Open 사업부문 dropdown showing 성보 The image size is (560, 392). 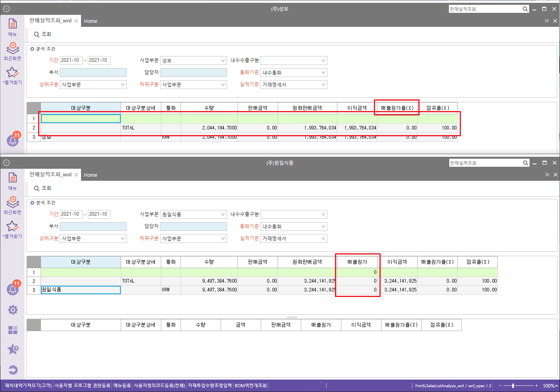tap(194, 61)
